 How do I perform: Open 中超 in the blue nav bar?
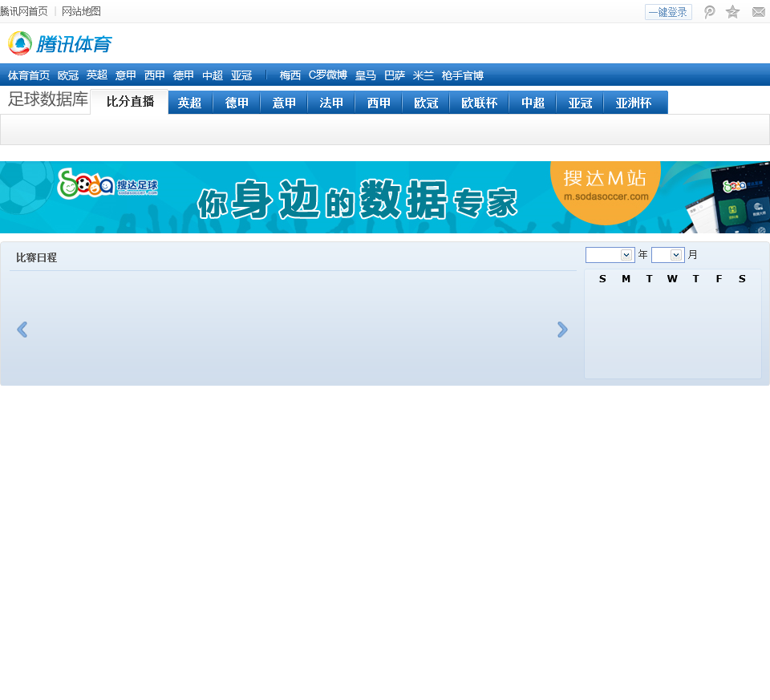(x=213, y=75)
